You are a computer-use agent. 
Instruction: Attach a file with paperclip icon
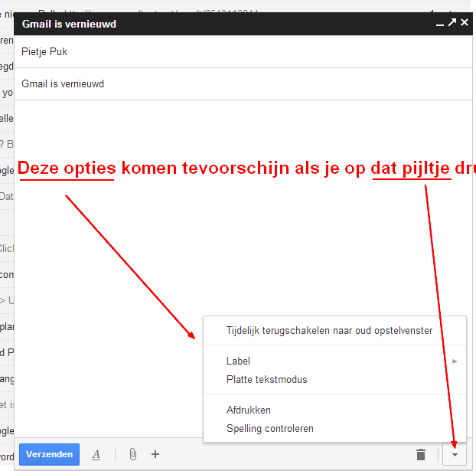click(132, 454)
